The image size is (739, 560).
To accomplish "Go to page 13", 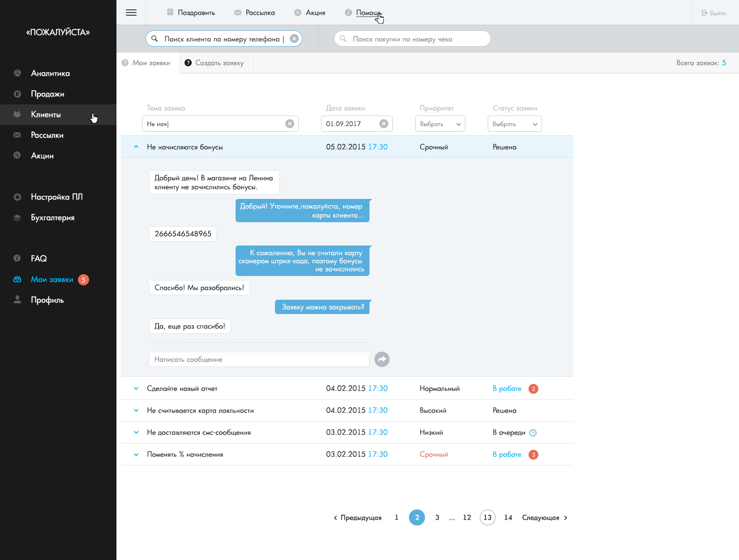I will [x=488, y=517].
